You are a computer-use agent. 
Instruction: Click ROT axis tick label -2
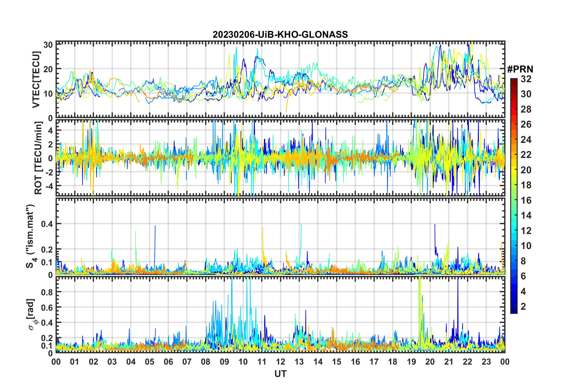pyautogui.click(x=49, y=172)
